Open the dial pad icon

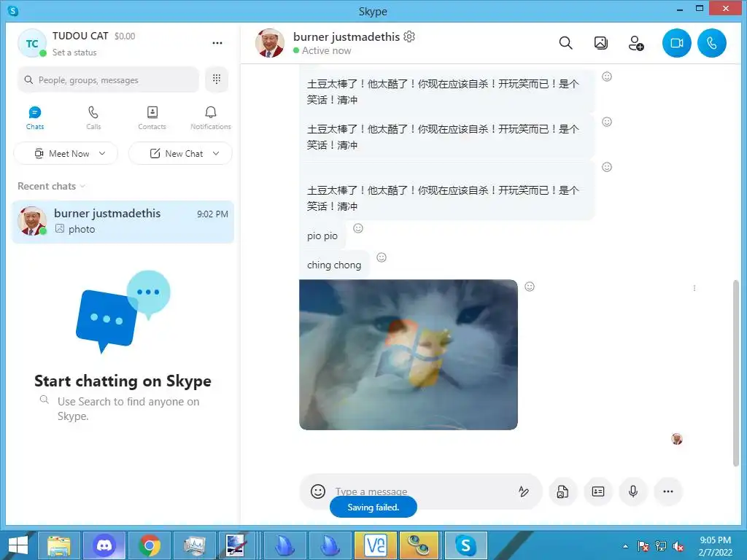[x=216, y=79]
